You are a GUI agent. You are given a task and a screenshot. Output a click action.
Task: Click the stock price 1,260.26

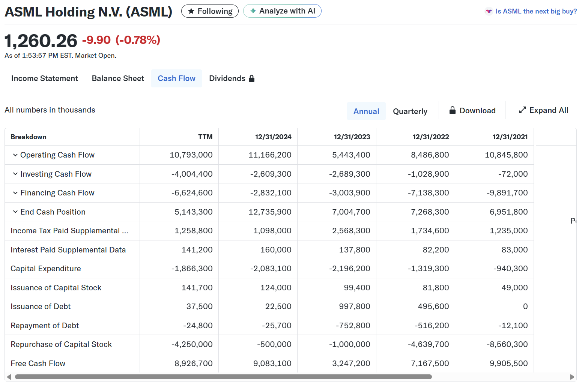click(x=41, y=41)
